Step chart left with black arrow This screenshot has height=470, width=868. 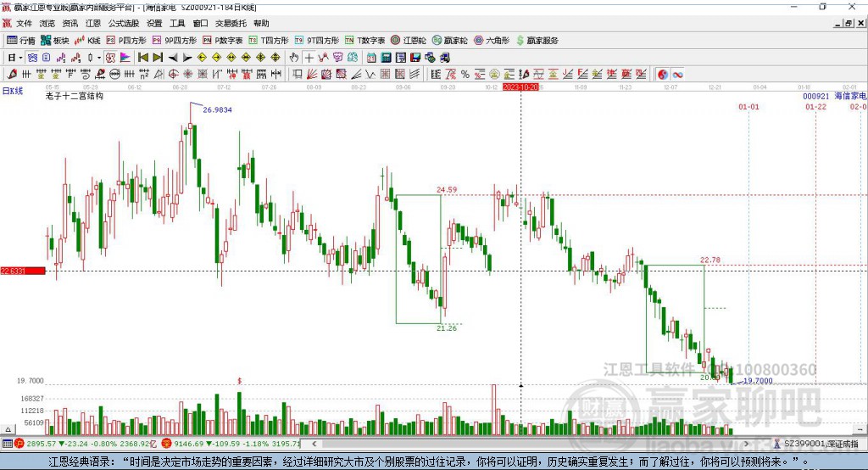click(173, 58)
